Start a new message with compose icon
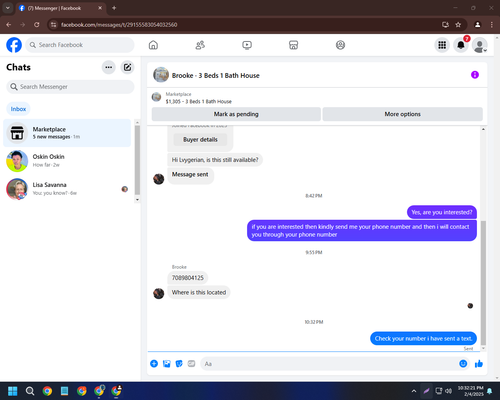This screenshot has height=400, width=500. pos(127,67)
